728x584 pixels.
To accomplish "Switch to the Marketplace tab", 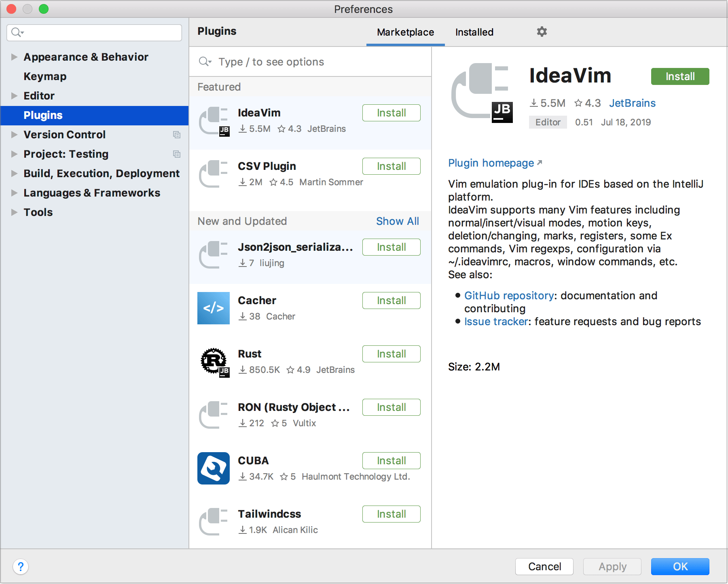I will 405,32.
